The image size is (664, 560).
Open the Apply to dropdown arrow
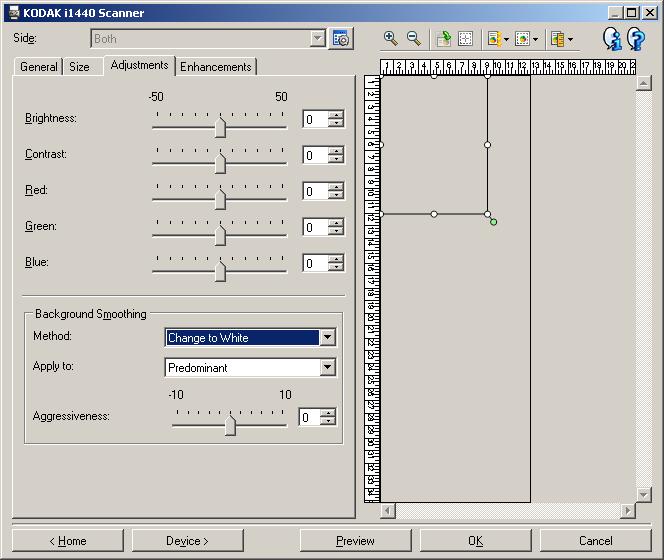328,367
